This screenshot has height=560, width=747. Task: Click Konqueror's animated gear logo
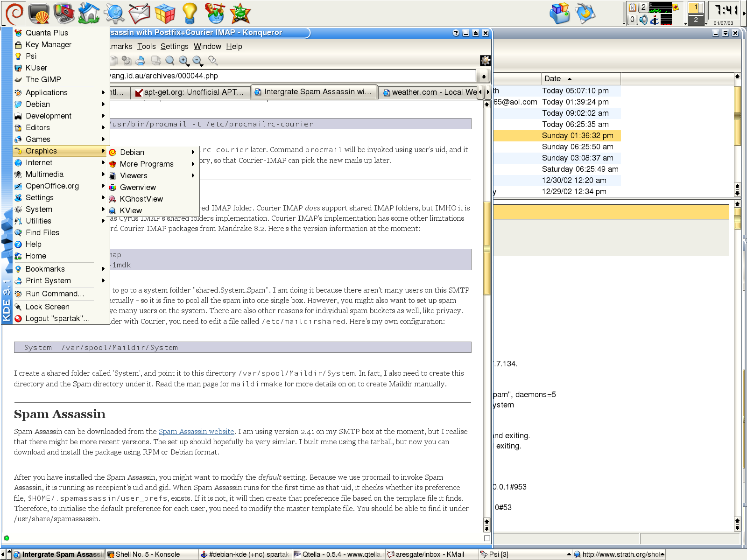(x=486, y=60)
